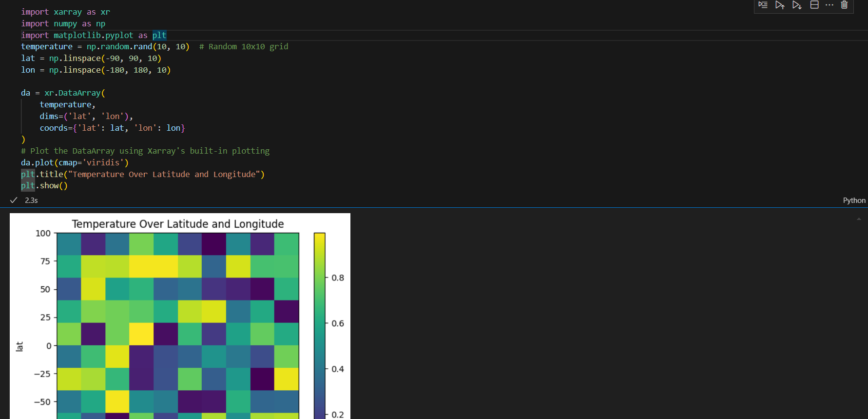868x419 pixels.
Task: Click the plt.show() line
Action: 44,186
